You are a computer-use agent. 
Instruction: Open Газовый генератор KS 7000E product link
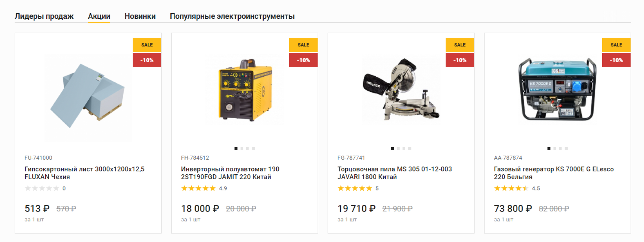click(x=554, y=173)
